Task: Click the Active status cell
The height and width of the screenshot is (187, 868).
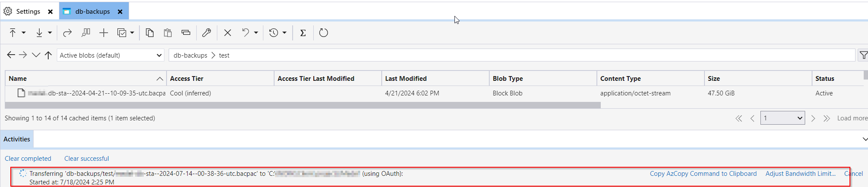Action: [x=824, y=93]
